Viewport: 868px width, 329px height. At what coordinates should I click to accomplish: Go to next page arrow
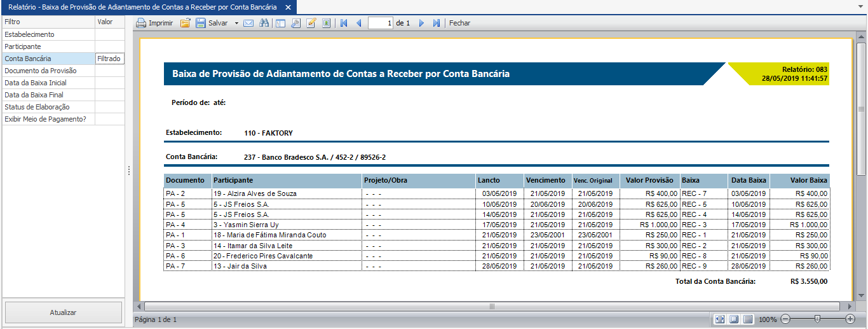tap(421, 23)
